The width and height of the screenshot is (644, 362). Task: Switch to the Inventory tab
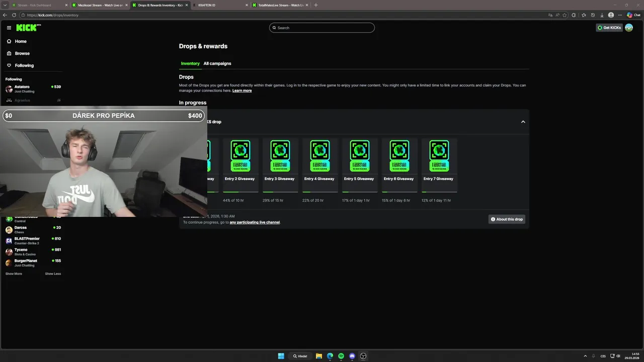coord(190,63)
